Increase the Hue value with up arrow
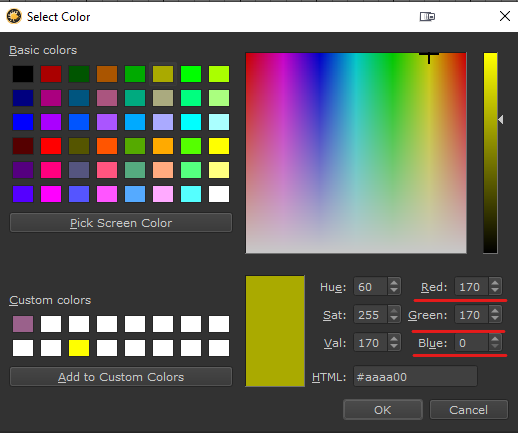Viewport: 518px width, 433px height. 394,283
